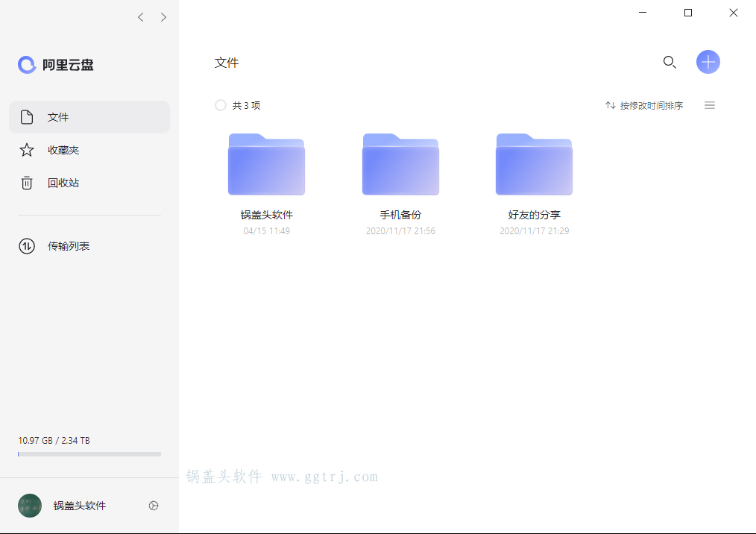Click the icon right of the username
The width and height of the screenshot is (756, 534).
pyautogui.click(x=154, y=506)
